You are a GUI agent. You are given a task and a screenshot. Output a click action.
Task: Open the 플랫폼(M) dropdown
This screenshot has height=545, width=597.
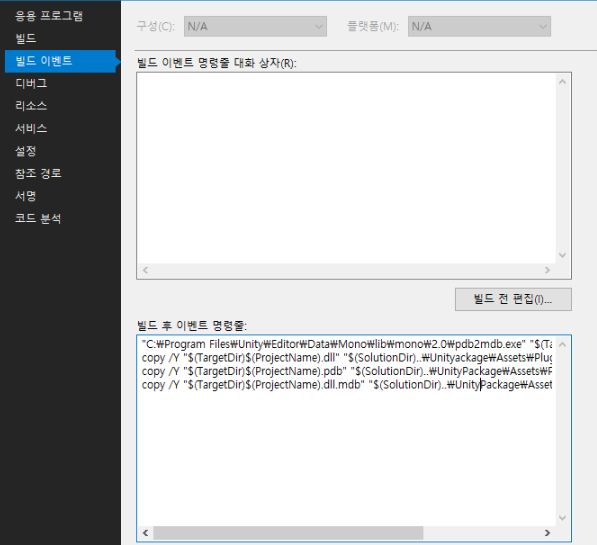479,27
